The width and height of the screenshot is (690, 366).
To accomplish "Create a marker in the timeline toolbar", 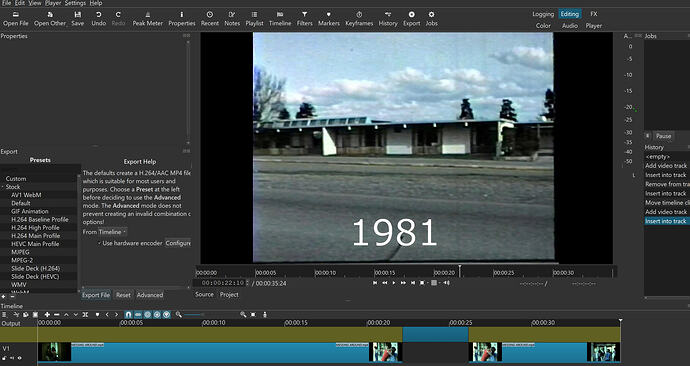I will tap(98, 315).
